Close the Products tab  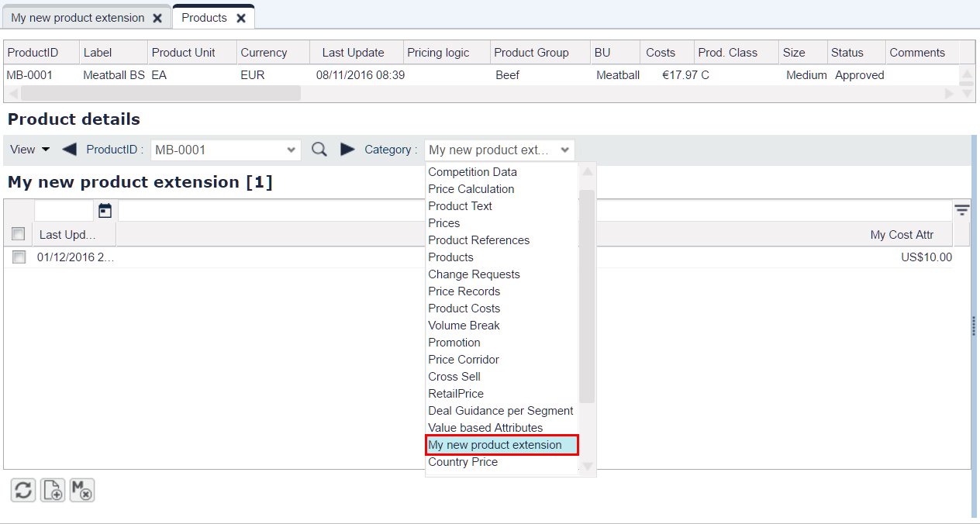241,18
